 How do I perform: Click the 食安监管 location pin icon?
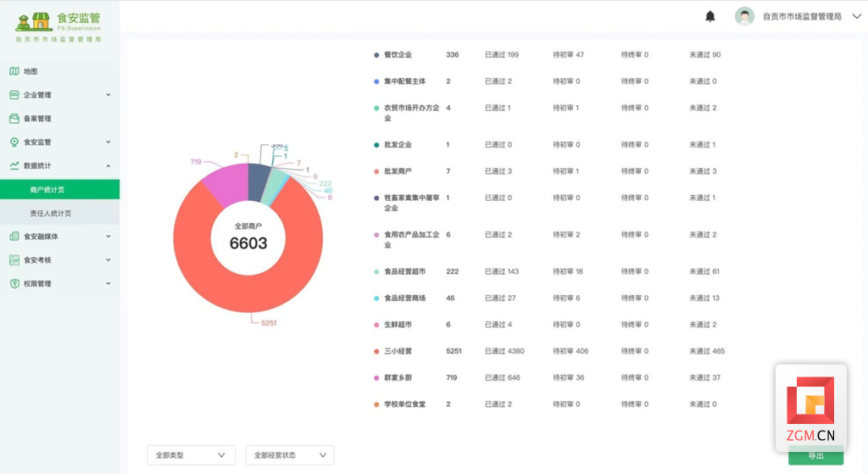point(14,142)
